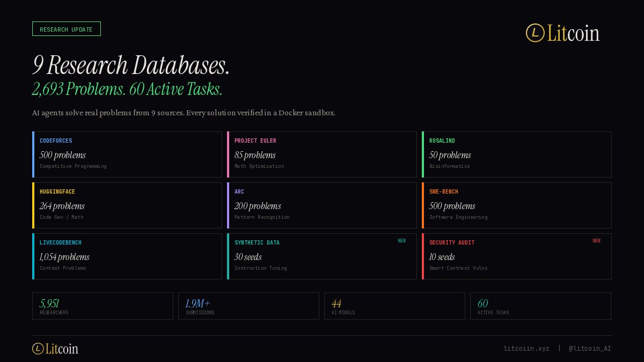Select the SYNTHETIC DATA heading
644x362 pixels.
(x=257, y=242)
